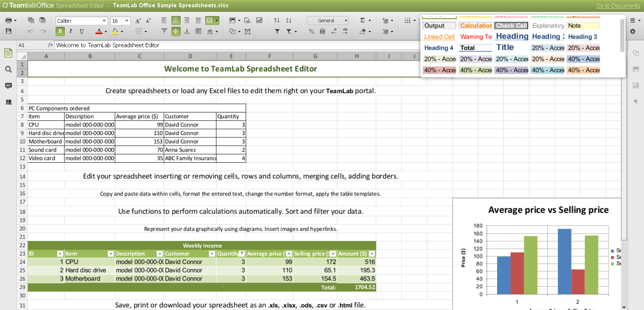Open the Search icon in left sidebar

[8, 69]
